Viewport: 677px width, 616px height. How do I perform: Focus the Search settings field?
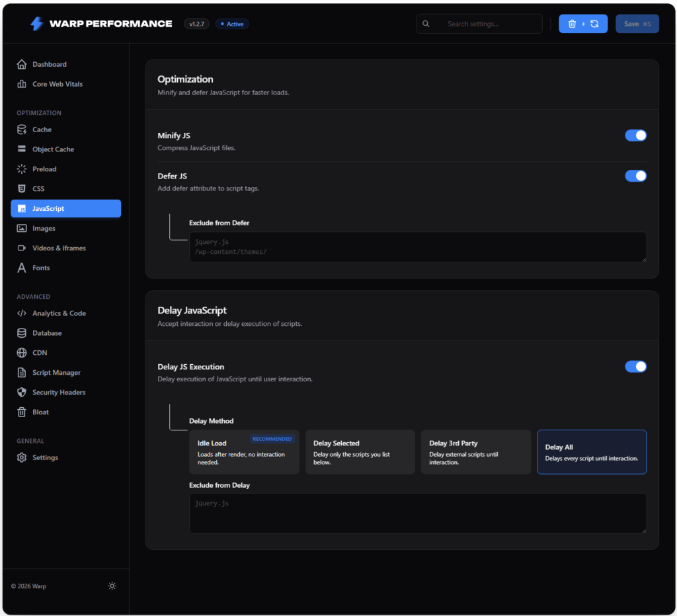pyautogui.click(x=479, y=24)
